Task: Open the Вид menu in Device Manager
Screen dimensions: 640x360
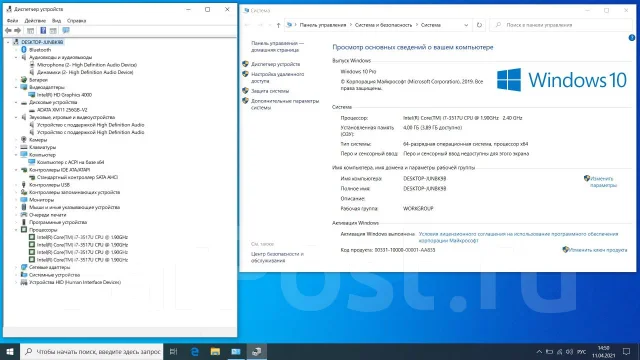Action: 56,20
